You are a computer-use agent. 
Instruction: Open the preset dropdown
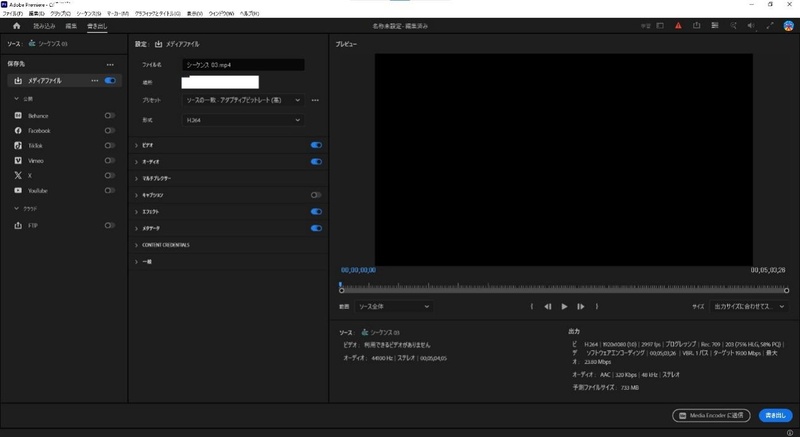tap(243, 100)
